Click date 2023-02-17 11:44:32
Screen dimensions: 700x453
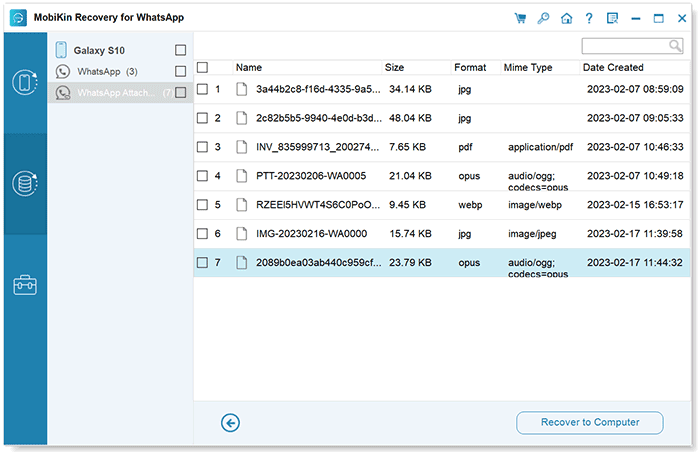(635, 262)
